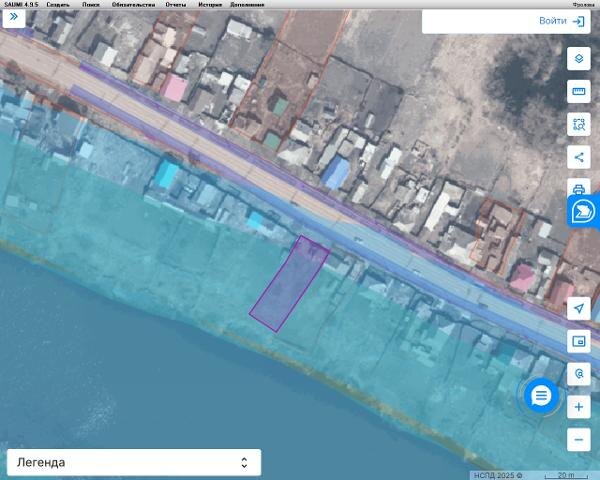This screenshot has height=480, width=600.
Task: Zoom in with the plus button
Action: (x=579, y=407)
